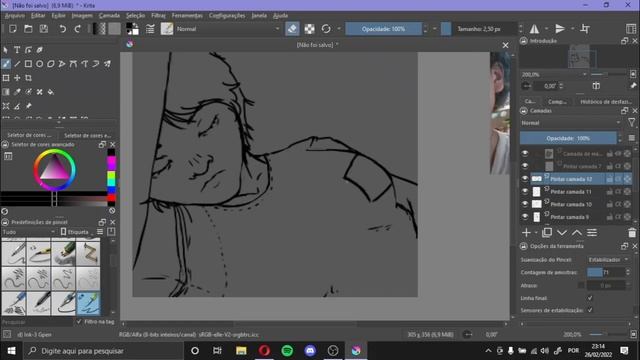640x360 pixels.
Task: Click the Pesquisar brush search field
Action: (37, 322)
